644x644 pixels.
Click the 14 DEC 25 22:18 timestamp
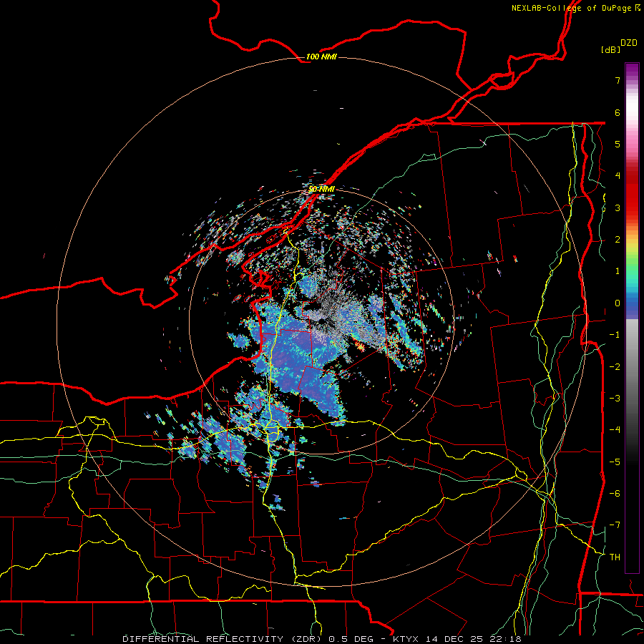tap(473, 639)
